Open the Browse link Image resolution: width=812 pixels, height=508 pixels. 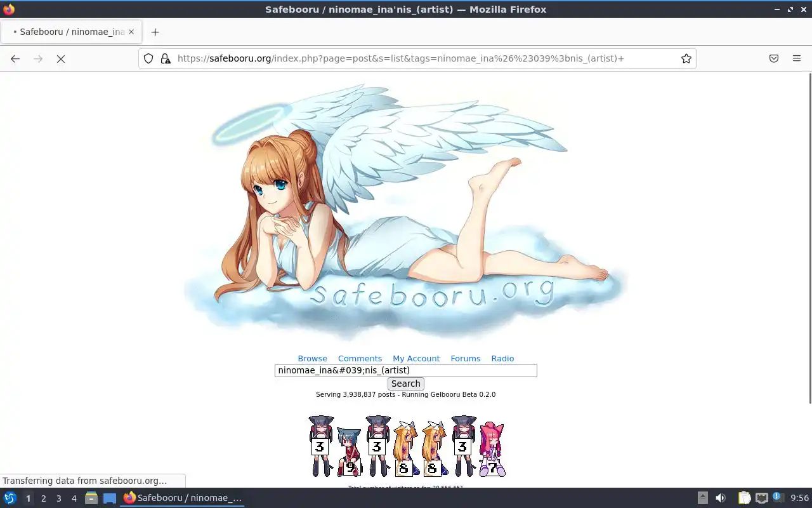point(312,359)
